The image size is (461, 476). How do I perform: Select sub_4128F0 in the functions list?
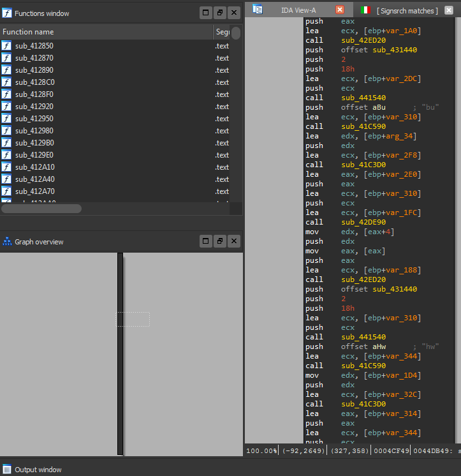[x=34, y=94]
